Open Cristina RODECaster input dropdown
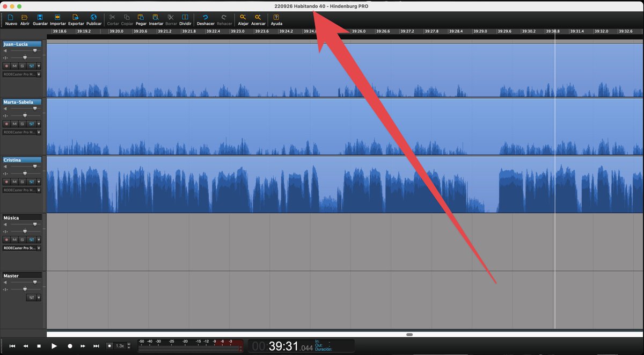The height and width of the screenshot is (355, 644). click(22, 190)
